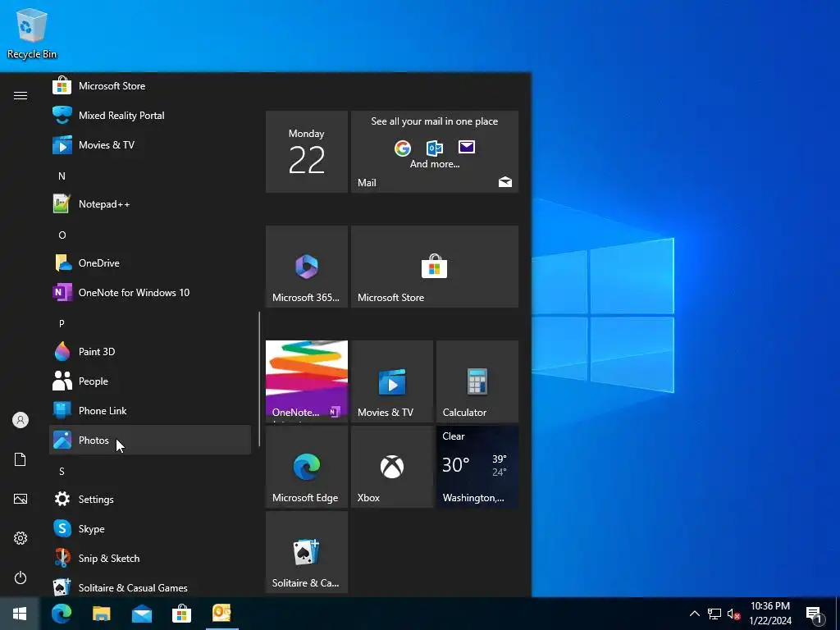Viewport: 840px width, 630px height.
Task: Open the People app
Action: [x=150, y=381]
